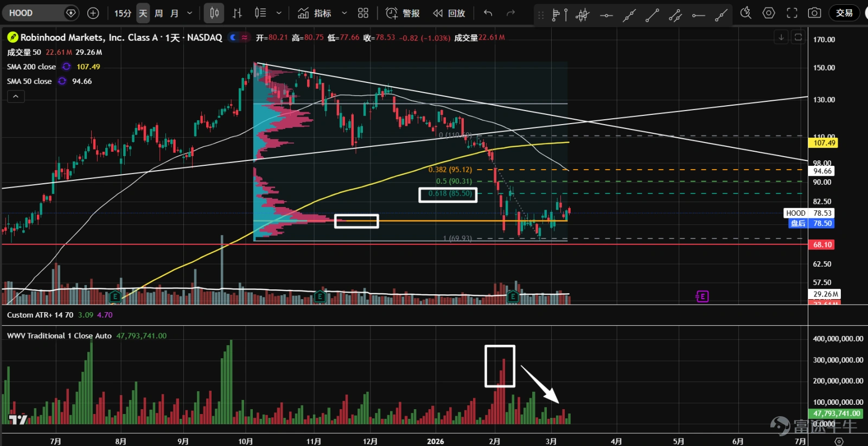
Task: Expand the chart type dropdown arrow
Action: [x=279, y=13]
